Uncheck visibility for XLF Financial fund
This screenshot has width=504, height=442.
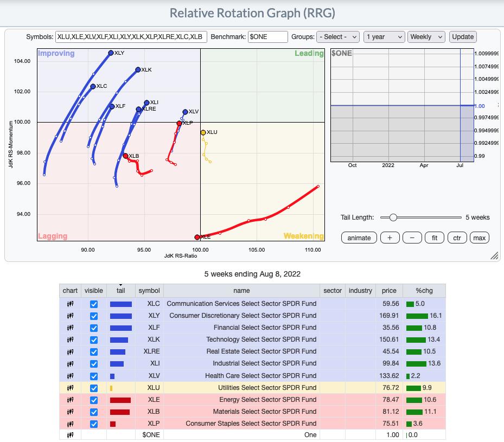pyautogui.click(x=94, y=328)
